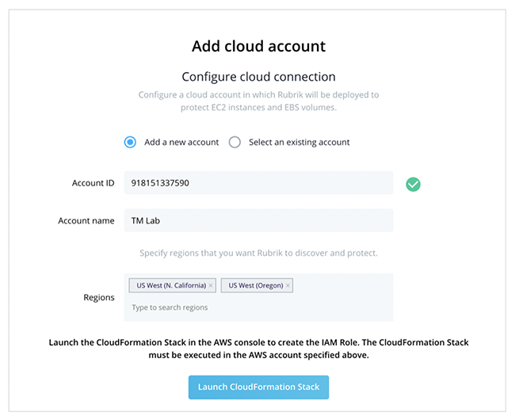Focus the Account name field with TM Lab
515x420 pixels.
pyautogui.click(x=258, y=220)
